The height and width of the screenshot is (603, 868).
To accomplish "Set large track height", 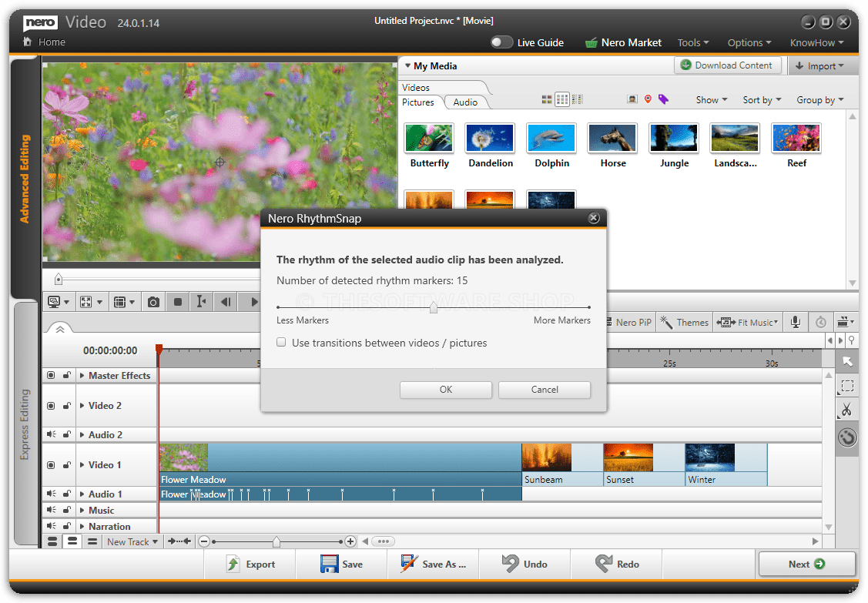I will (52, 541).
